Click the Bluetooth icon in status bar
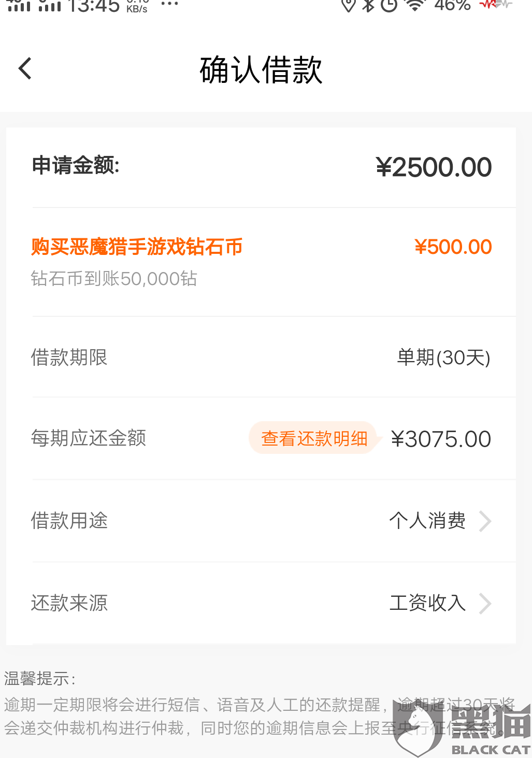The height and width of the screenshot is (758, 532). pos(368,5)
